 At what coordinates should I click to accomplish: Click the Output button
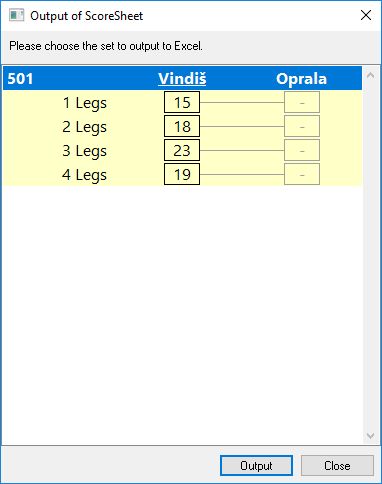pos(256,465)
